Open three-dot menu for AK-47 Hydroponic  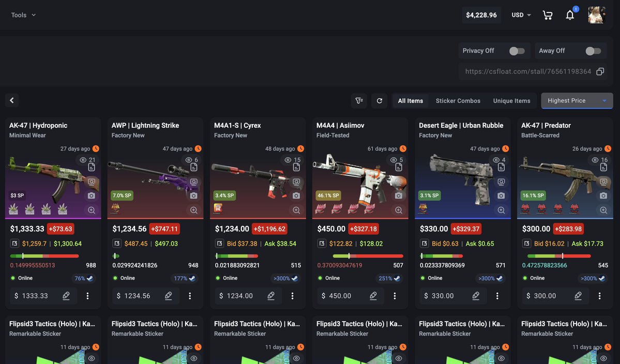[x=87, y=296]
